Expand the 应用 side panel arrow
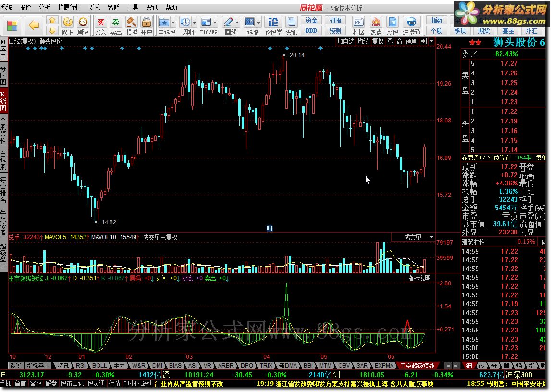 tap(3, 42)
